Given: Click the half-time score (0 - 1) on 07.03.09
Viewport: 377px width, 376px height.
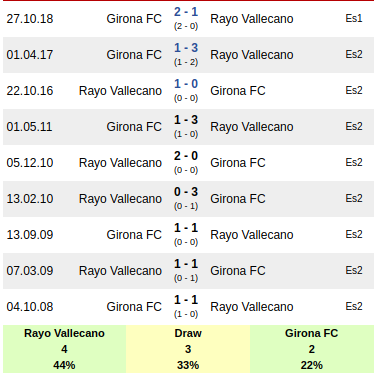Looking at the screenshot, I should pos(186,278).
